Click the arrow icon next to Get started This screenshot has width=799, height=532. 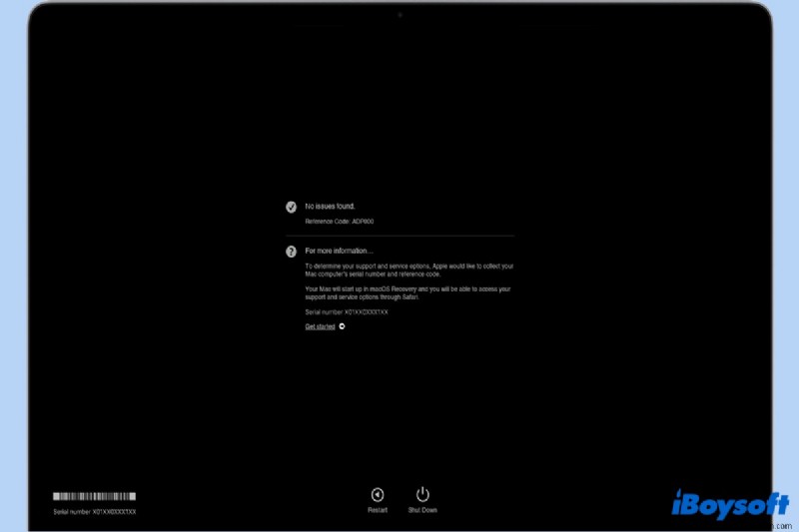coord(342,326)
